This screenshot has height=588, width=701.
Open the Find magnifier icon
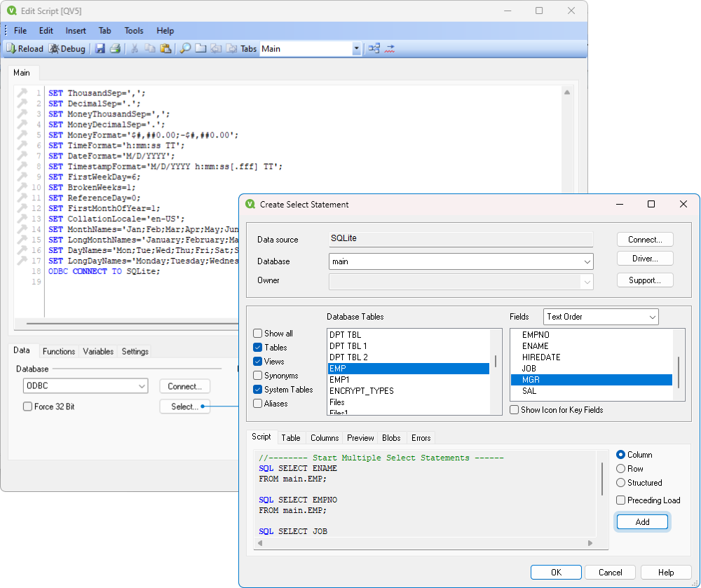point(184,48)
